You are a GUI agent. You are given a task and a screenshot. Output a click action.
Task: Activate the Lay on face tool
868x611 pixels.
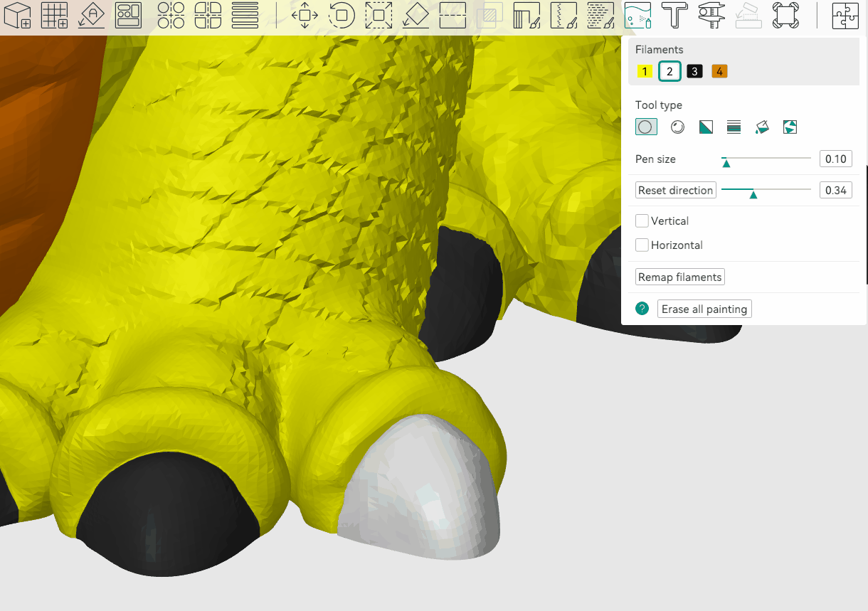point(416,15)
